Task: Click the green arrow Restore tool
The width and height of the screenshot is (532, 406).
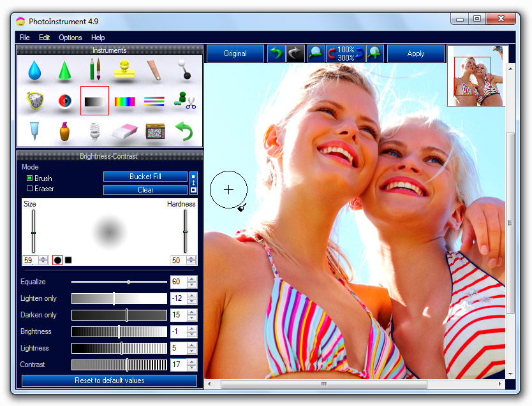Action: (184, 131)
